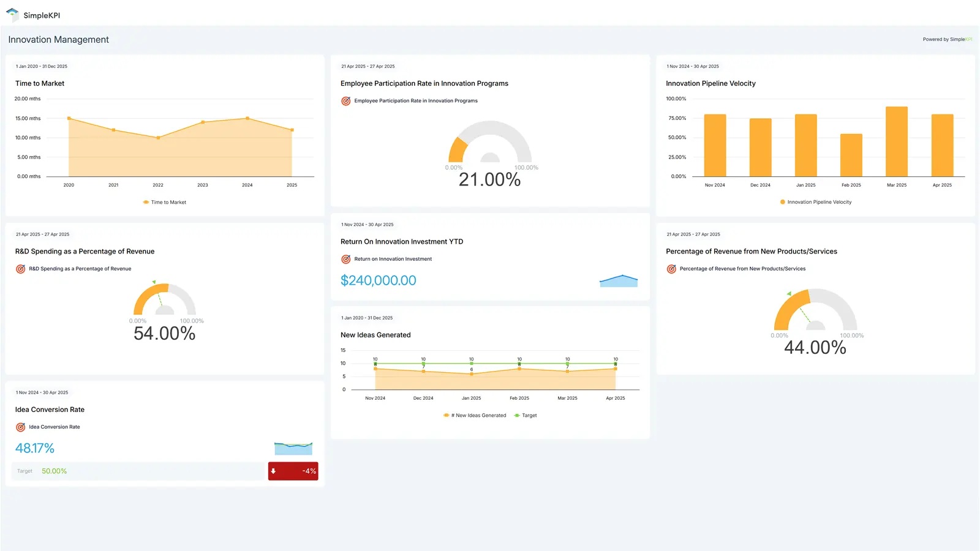Click the target icon beside Percentage of Revenue from New Products
Image resolution: width=980 pixels, height=551 pixels.
tap(671, 268)
